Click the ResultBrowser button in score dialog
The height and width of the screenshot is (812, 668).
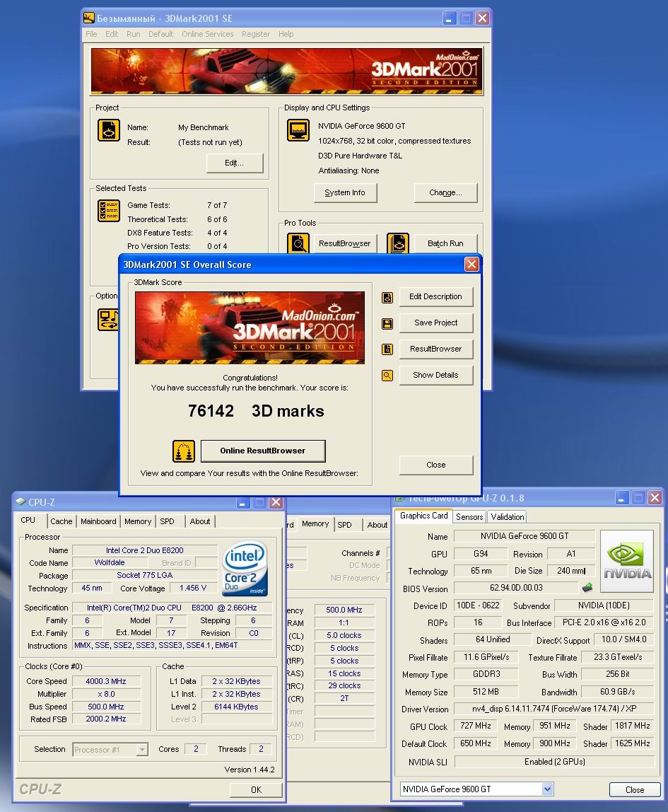[x=435, y=349]
